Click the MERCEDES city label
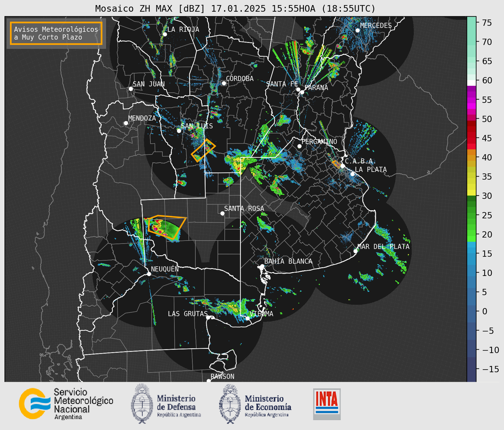This screenshot has width=504, height=430. 376,26
